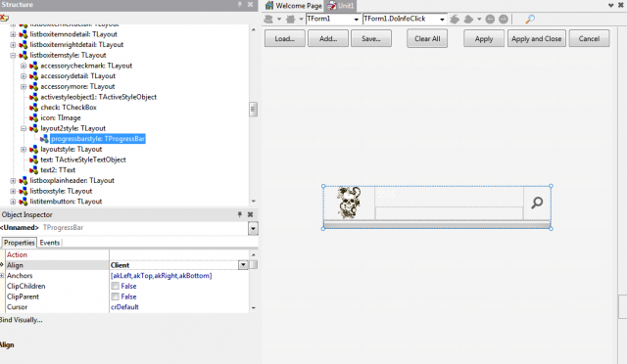
Task: Click the magnifier icon in the style preview
Action: (537, 203)
